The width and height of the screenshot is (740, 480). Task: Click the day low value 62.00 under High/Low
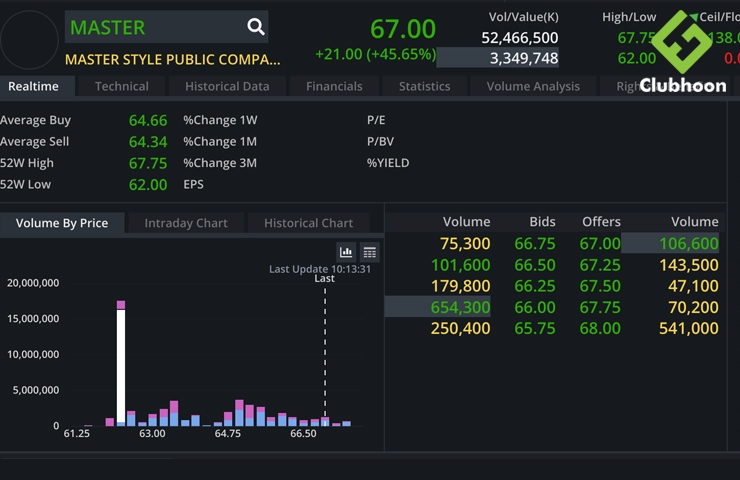637,59
